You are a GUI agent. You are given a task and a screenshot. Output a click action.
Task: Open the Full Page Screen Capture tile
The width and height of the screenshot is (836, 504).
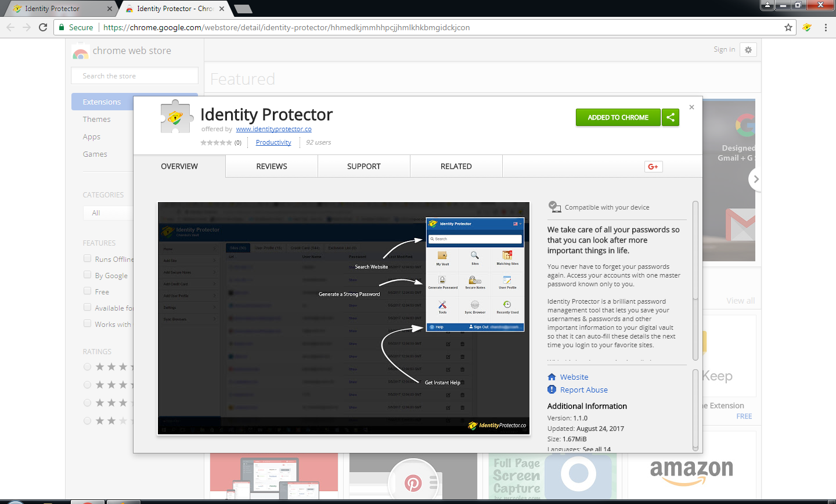pos(553,475)
